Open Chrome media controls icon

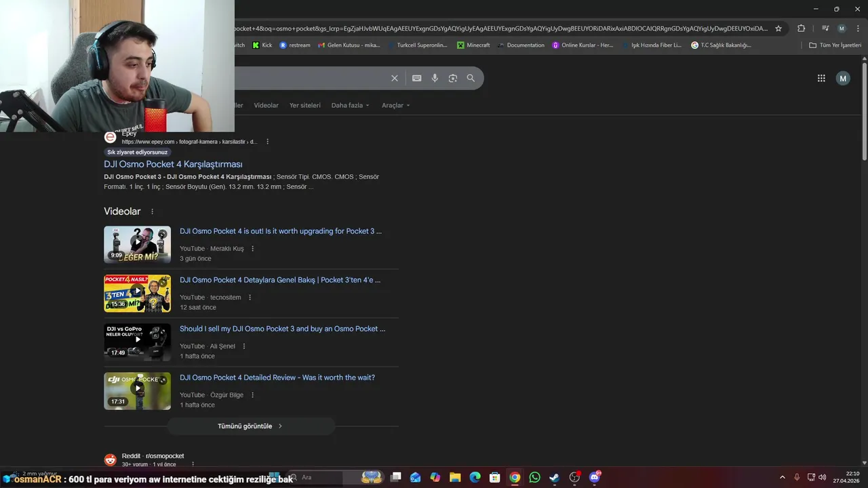(825, 28)
